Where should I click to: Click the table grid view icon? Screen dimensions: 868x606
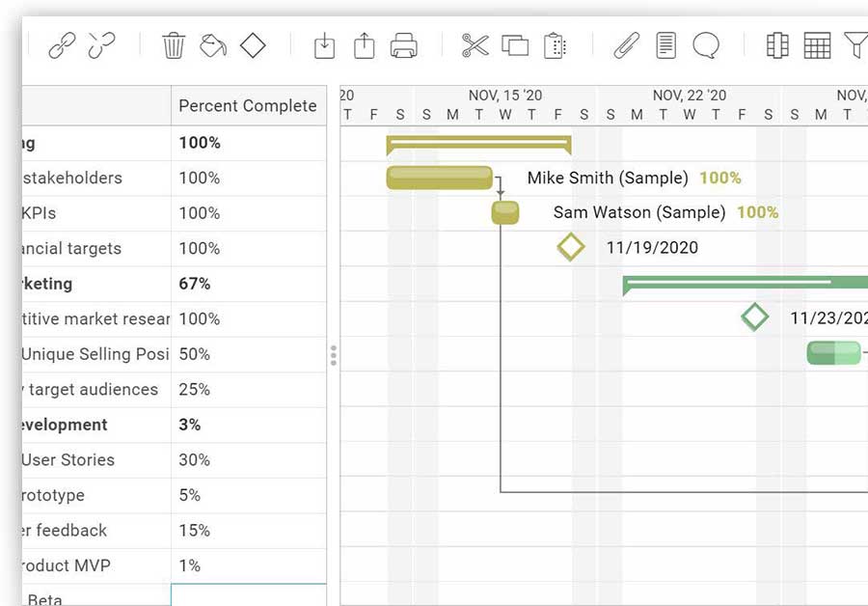coord(817,45)
